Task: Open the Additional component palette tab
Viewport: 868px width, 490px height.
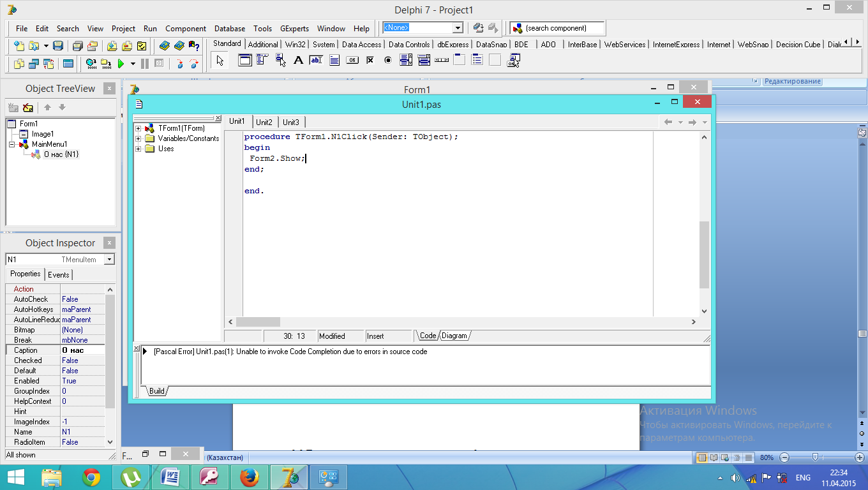Action: tap(263, 45)
